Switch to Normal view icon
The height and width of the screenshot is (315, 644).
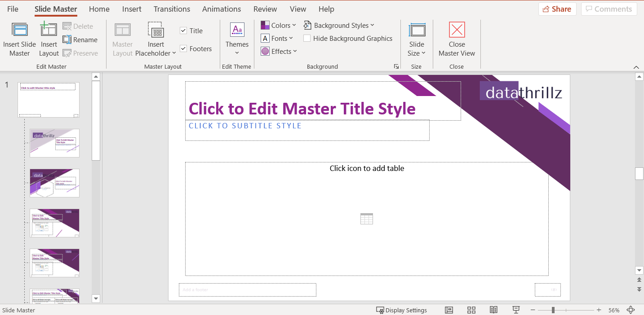pos(449,310)
